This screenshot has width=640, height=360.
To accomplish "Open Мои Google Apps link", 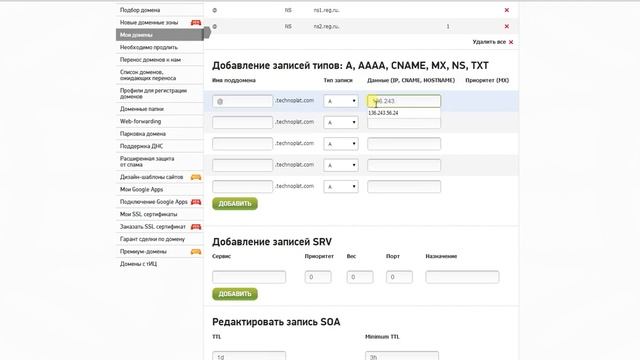I will tap(141, 189).
